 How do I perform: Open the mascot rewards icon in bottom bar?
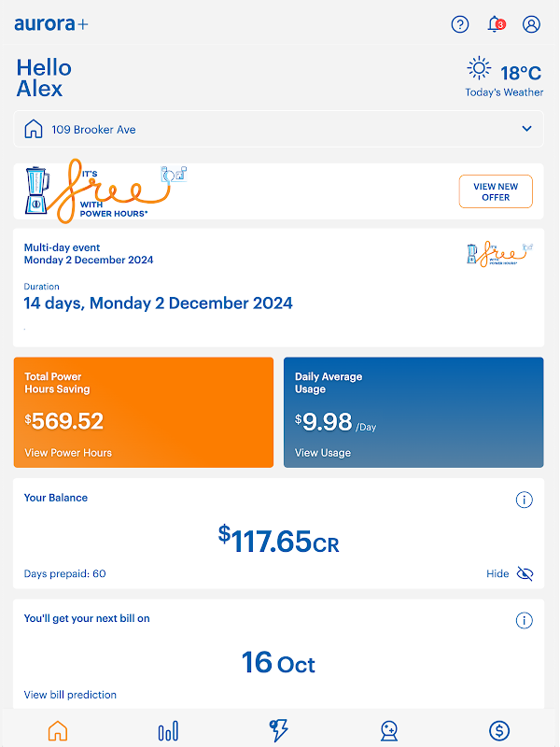pos(389,731)
